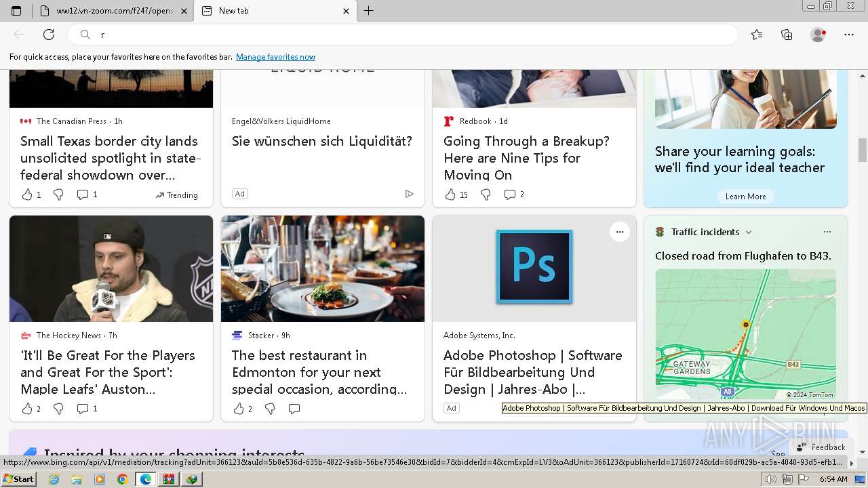Click the Trending label on Texas article
This screenshot has height=488, width=868.
click(177, 195)
